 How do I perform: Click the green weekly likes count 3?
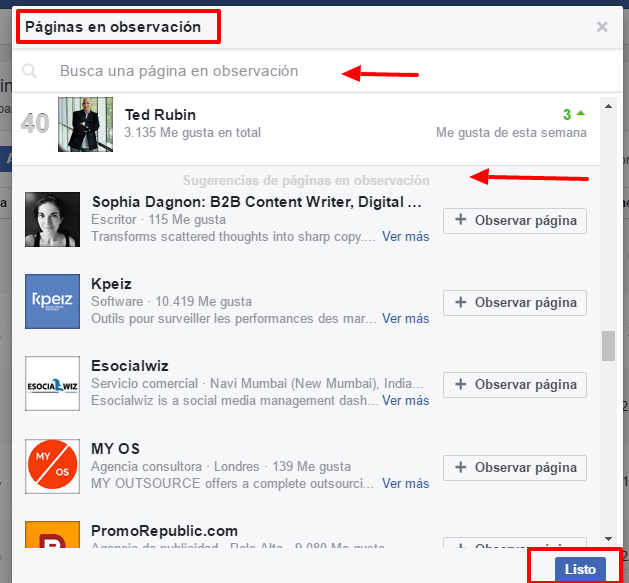[567, 115]
